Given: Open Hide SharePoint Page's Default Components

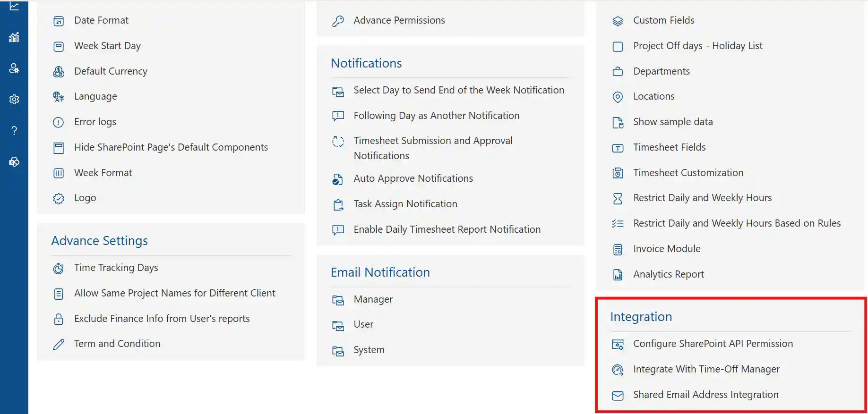Looking at the screenshot, I should [x=171, y=147].
